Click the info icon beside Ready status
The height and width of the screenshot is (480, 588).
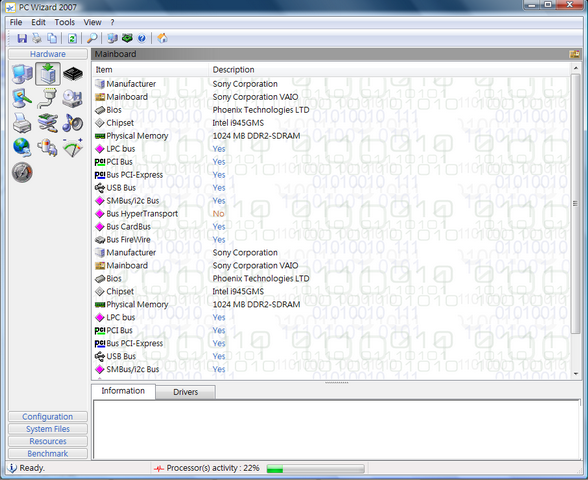(12, 468)
